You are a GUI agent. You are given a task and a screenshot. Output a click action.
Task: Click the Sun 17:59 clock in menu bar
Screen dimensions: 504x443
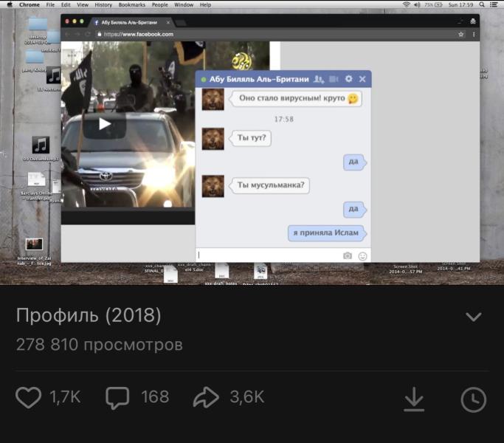(460, 5)
